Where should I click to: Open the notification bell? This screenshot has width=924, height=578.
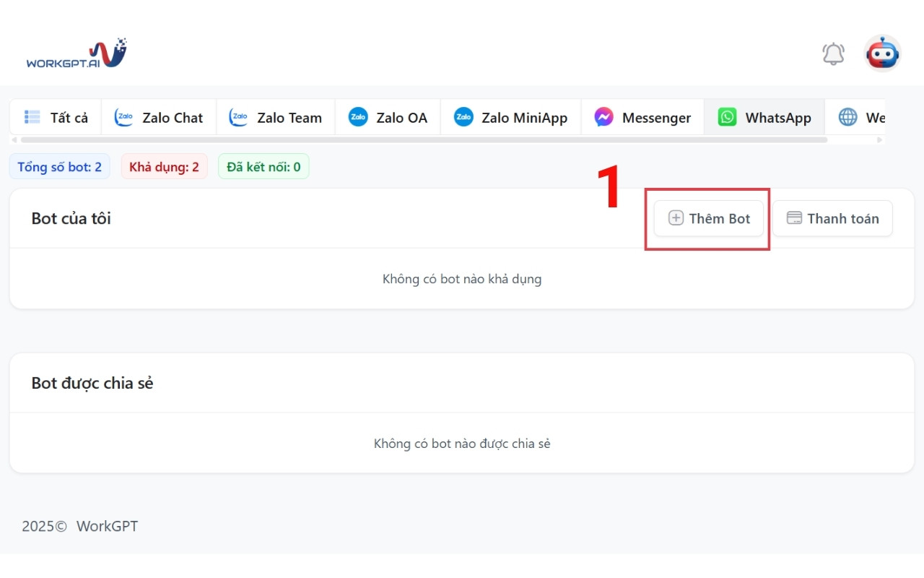click(833, 53)
